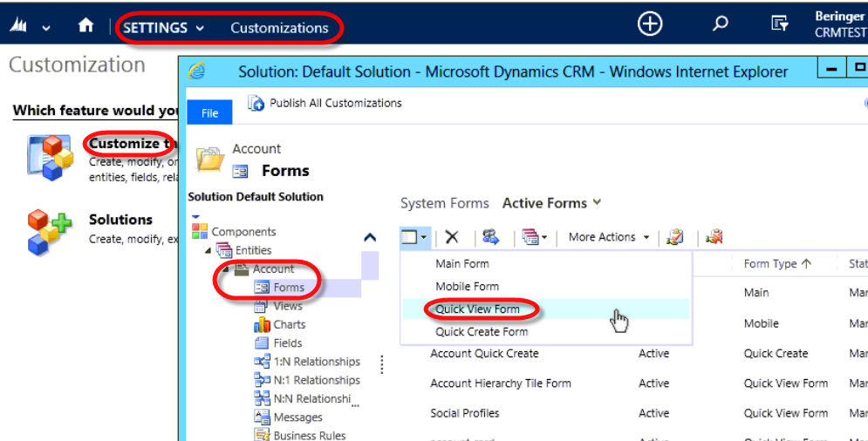Open N:1 Relationships in the tree
The image size is (868, 441).
click(x=317, y=381)
